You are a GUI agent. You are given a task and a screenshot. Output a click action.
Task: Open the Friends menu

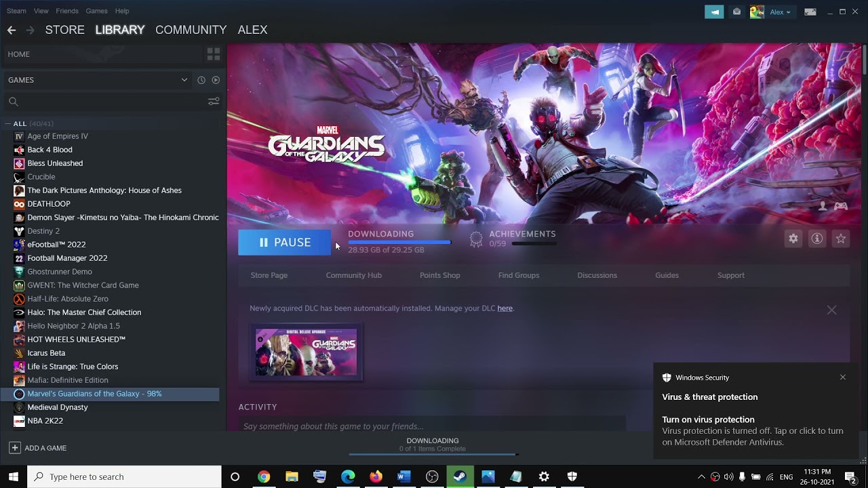tap(67, 11)
